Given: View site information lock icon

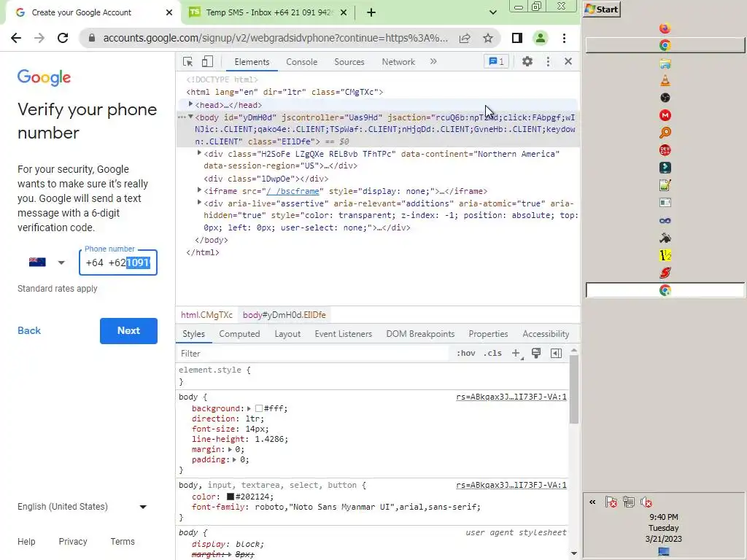Looking at the screenshot, I should (x=92, y=38).
